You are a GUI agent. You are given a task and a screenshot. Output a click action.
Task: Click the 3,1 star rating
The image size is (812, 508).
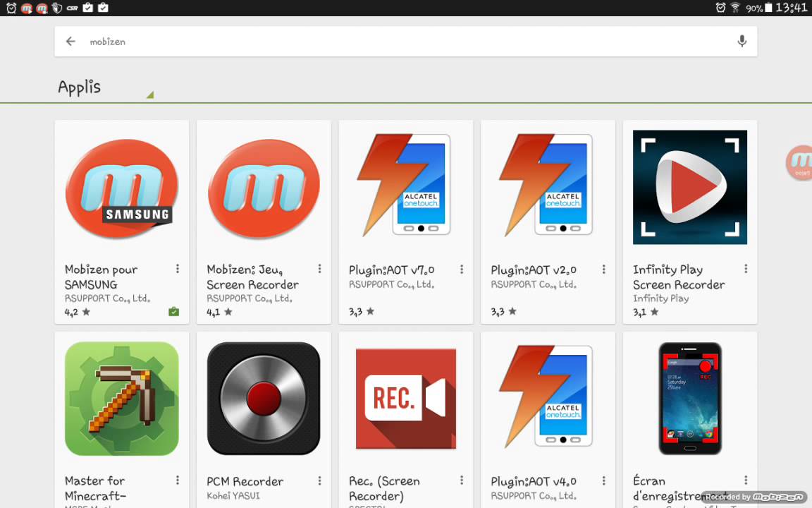point(646,312)
